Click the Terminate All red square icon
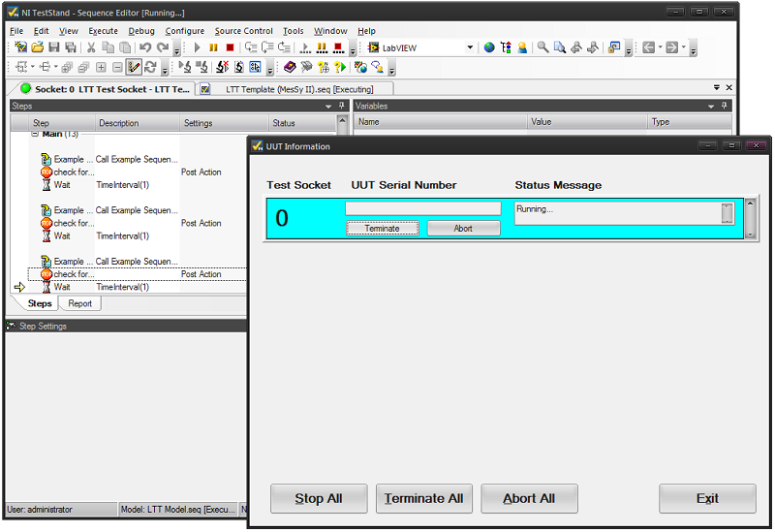The height and width of the screenshot is (532, 775). 338,47
